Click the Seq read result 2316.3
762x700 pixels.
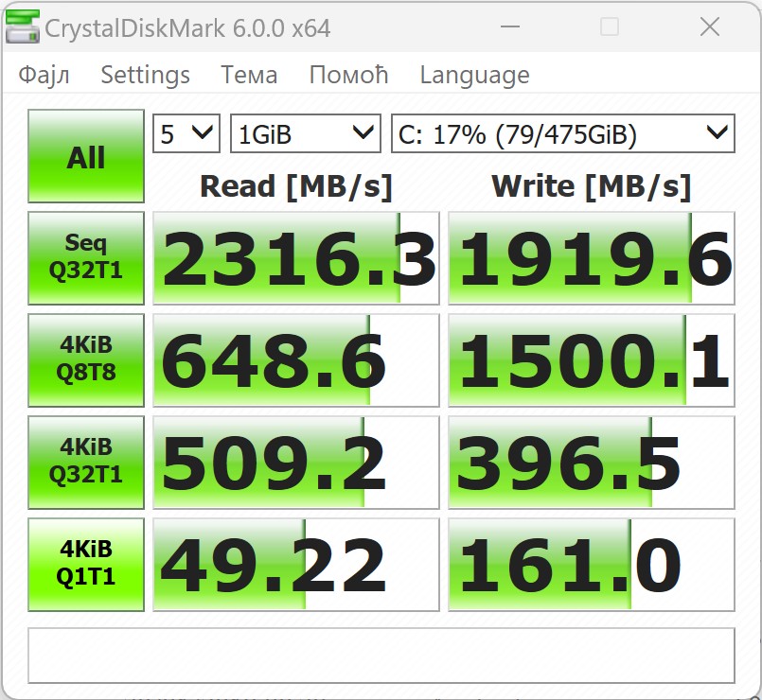(x=296, y=259)
